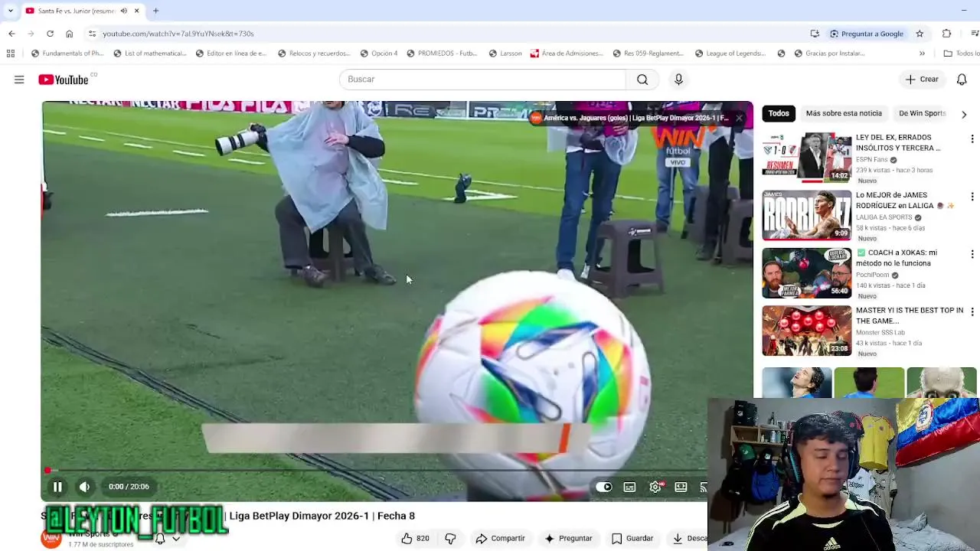Open the Todos los marcadores folder
The image size is (980, 551).
pyautogui.click(x=962, y=54)
